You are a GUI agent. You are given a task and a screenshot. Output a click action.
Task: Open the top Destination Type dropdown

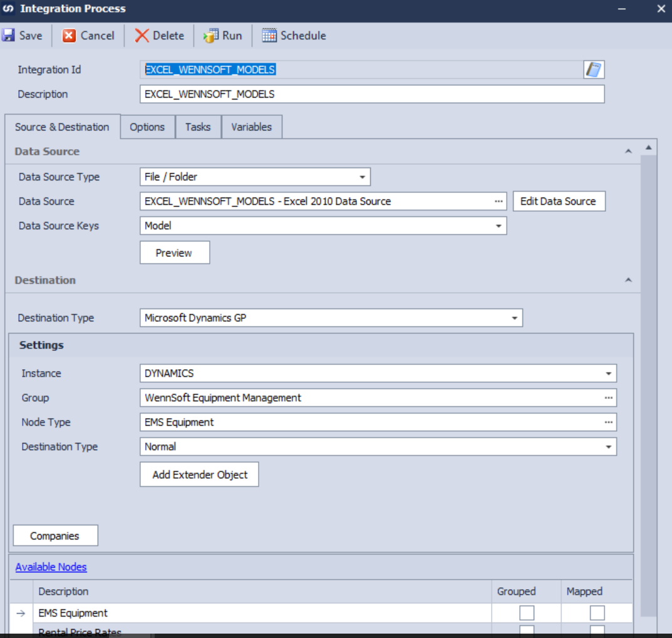tap(514, 318)
